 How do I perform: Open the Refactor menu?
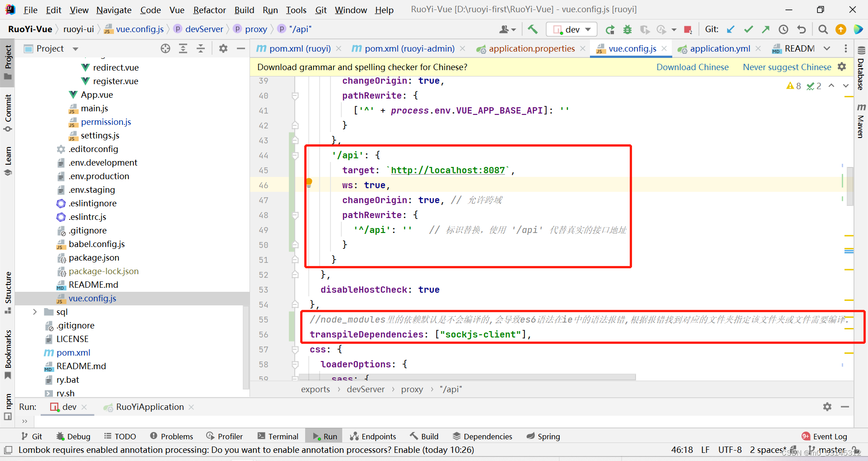pyautogui.click(x=209, y=10)
